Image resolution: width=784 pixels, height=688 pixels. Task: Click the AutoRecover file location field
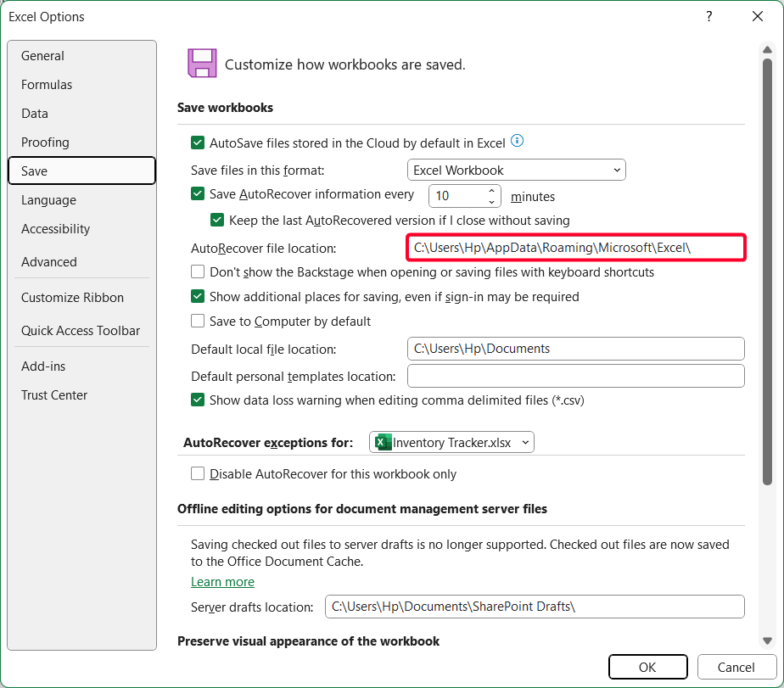point(576,248)
